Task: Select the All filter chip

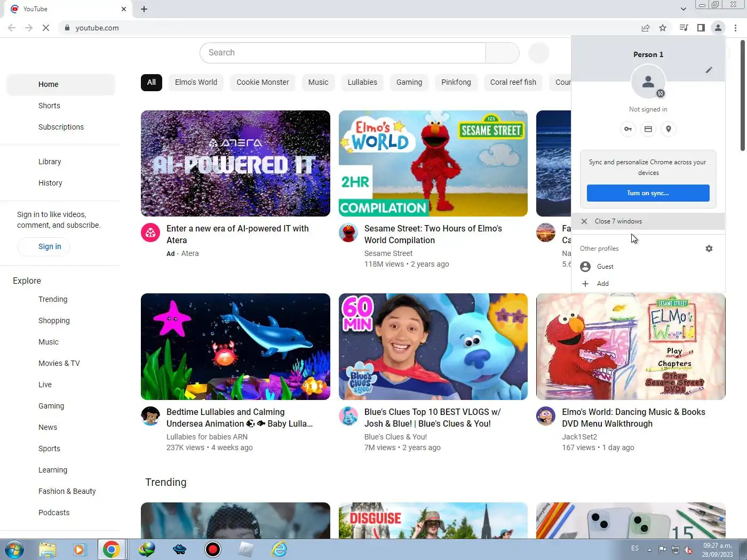Action: [152, 82]
